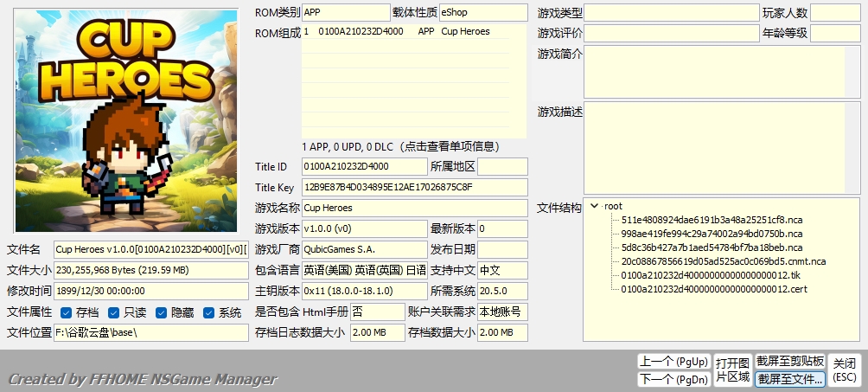Toggle the 存档 (Archive) attribute checkbox
868x392 pixels.
click(x=64, y=312)
